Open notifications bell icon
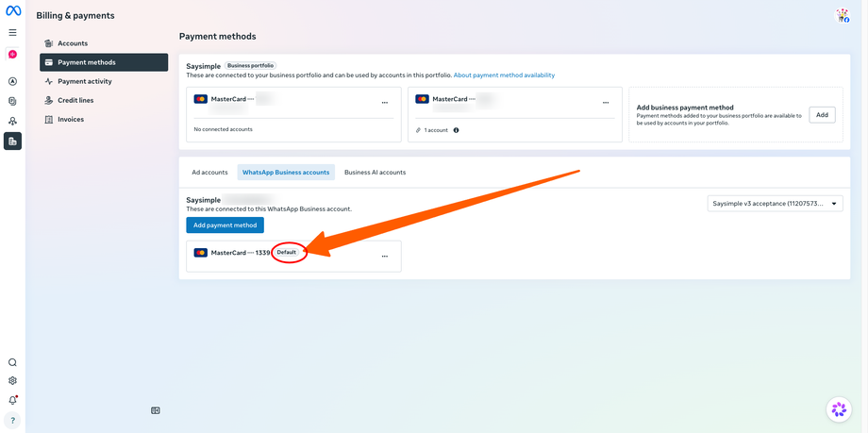This screenshot has height=433, width=868. pyautogui.click(x=12, y=400)
